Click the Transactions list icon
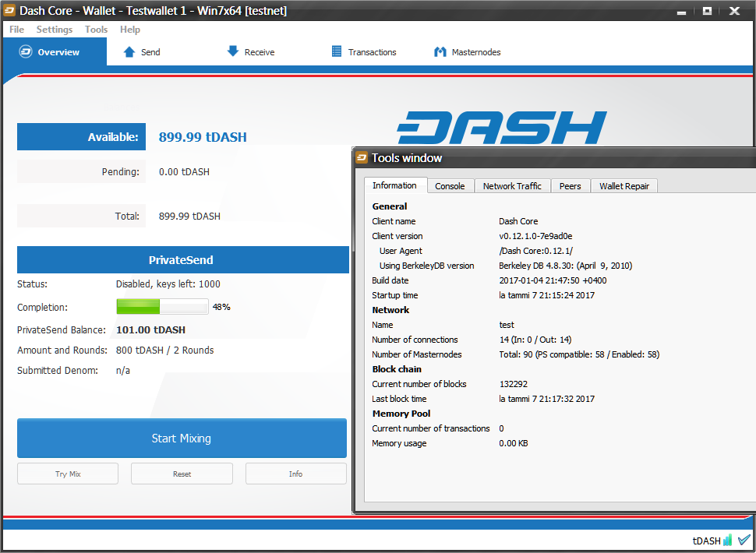This screenshot has height=553, width=756. point(337,51)
